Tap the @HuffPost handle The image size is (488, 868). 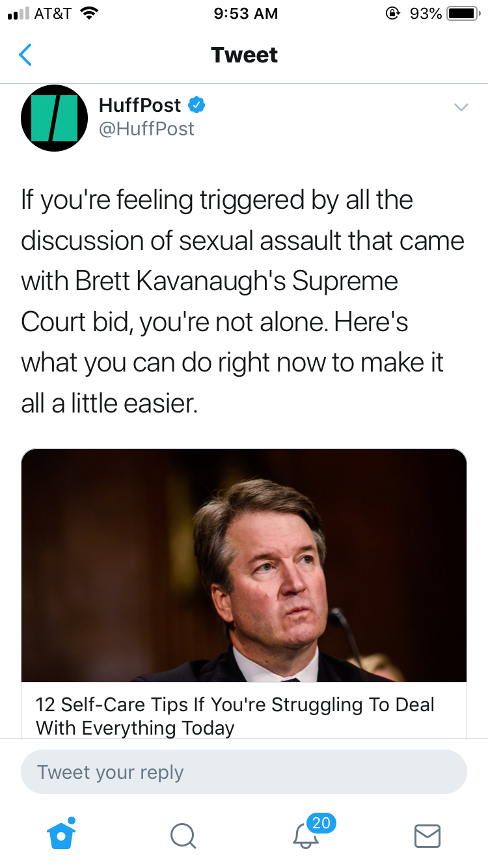point(146,129)
